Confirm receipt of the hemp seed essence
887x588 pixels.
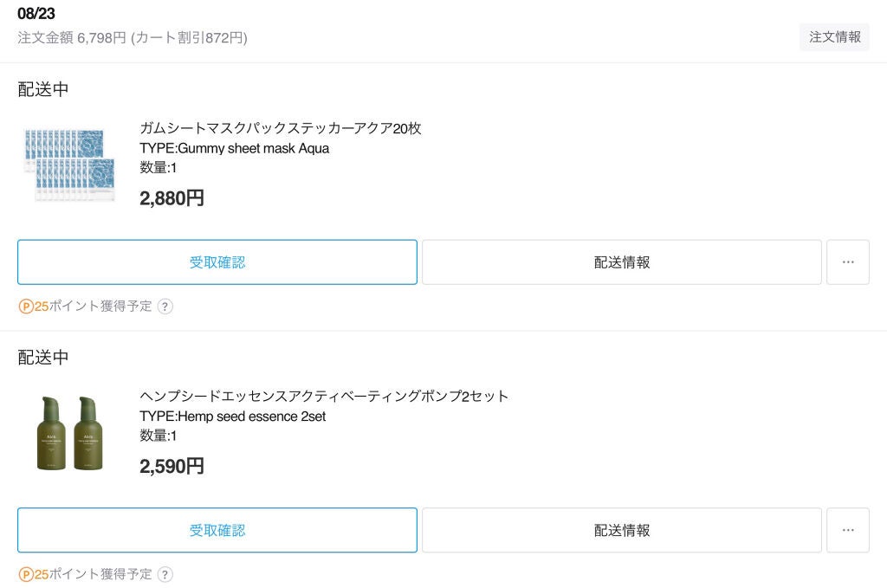(x=217, y=530)
